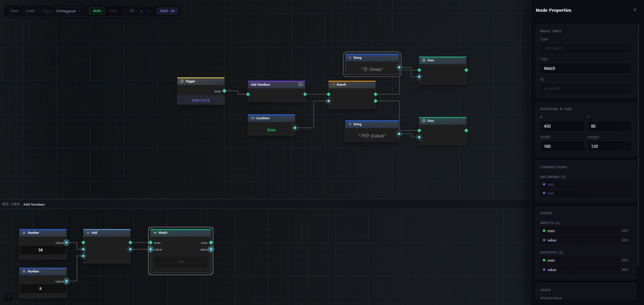This screenshot has height=305, width=644.
Task: Click the Watch node exec input port
Action: pyautogui.click(x=151, y=243)
